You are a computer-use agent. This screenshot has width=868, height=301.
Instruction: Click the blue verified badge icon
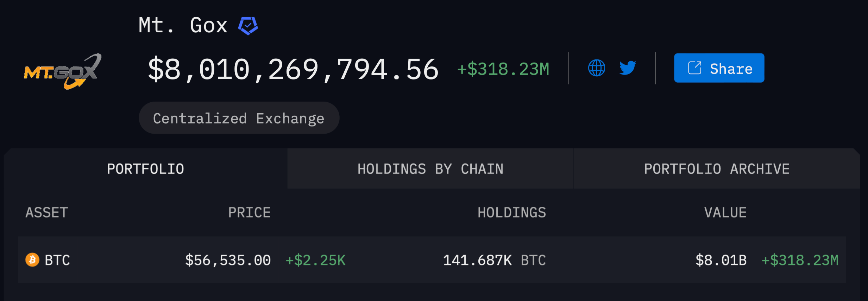[x=248, y=26]
